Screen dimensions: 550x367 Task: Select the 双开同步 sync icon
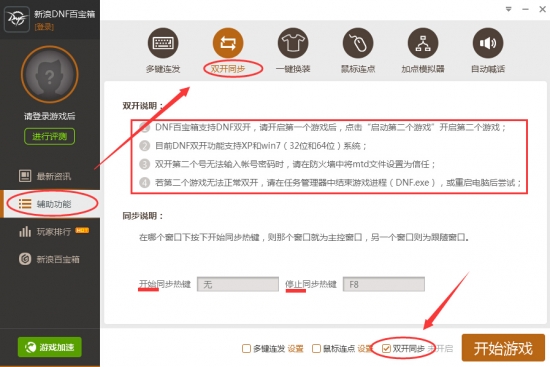228,43
